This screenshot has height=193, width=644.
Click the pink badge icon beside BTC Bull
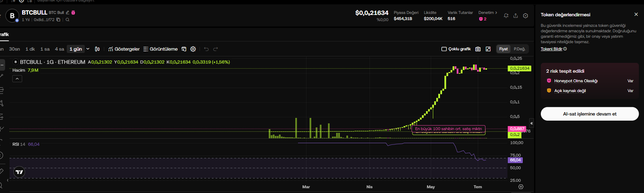(x=73, y=13)
